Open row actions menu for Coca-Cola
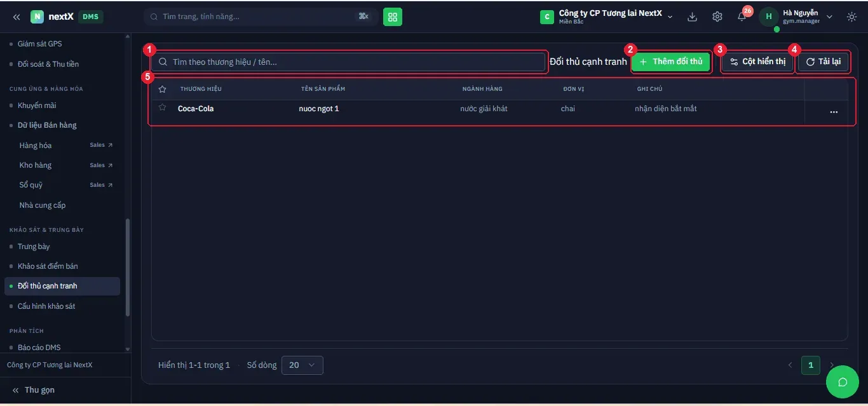 (834, 112)
